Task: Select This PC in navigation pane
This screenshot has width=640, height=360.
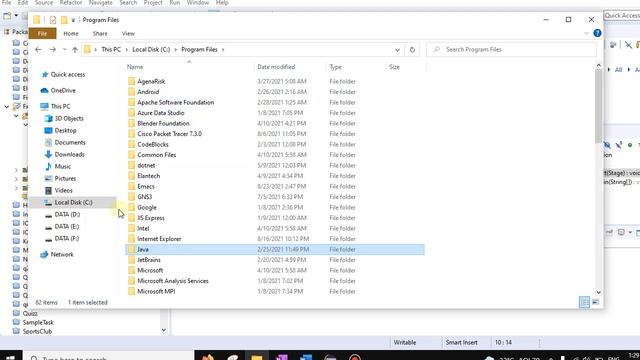Action: click(56, 106)
